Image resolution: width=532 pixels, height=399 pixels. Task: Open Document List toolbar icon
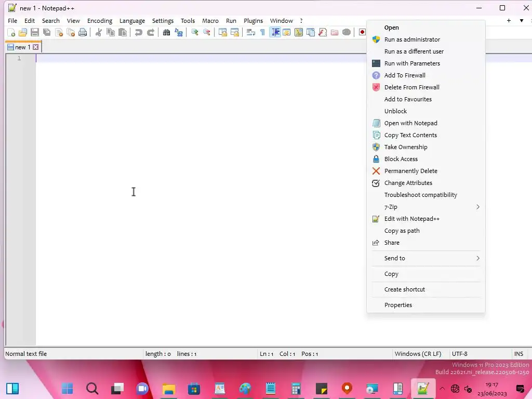coord(311,33)
